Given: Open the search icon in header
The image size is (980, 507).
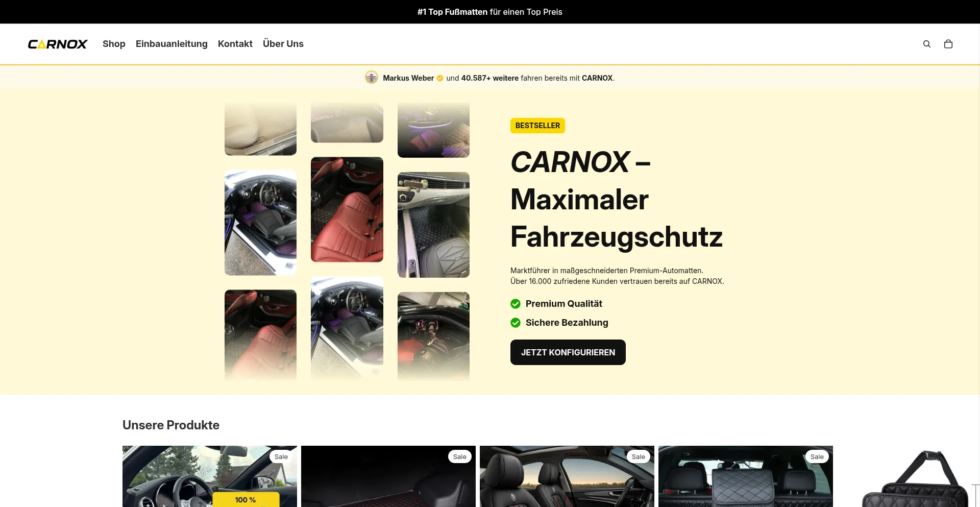Looking at the screenshot, I should pos(927,44).
